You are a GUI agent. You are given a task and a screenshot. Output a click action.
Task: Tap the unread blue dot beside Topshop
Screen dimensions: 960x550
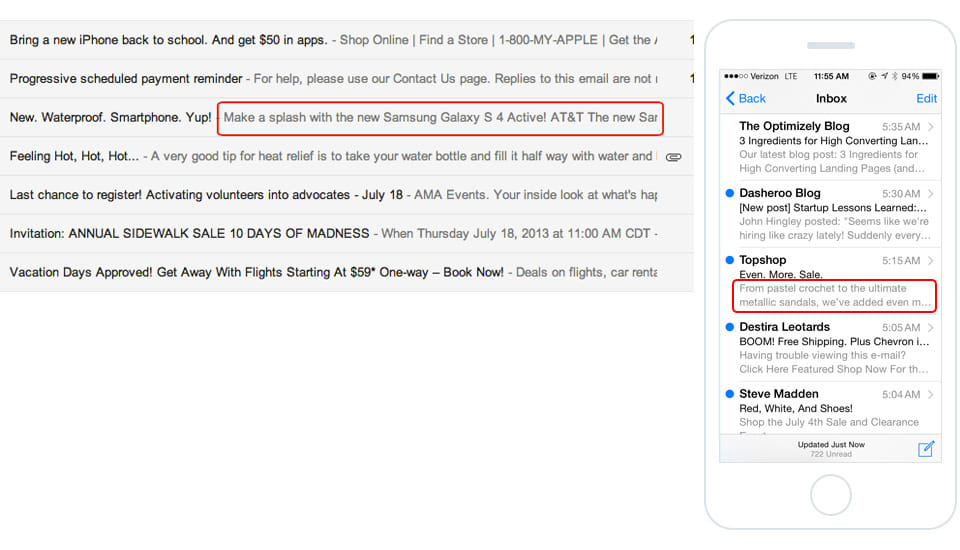(x=729, y=260)
